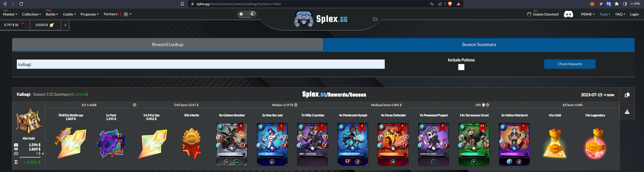
Task: Open the Discord logo link
Action: click(x=569, y=14)
